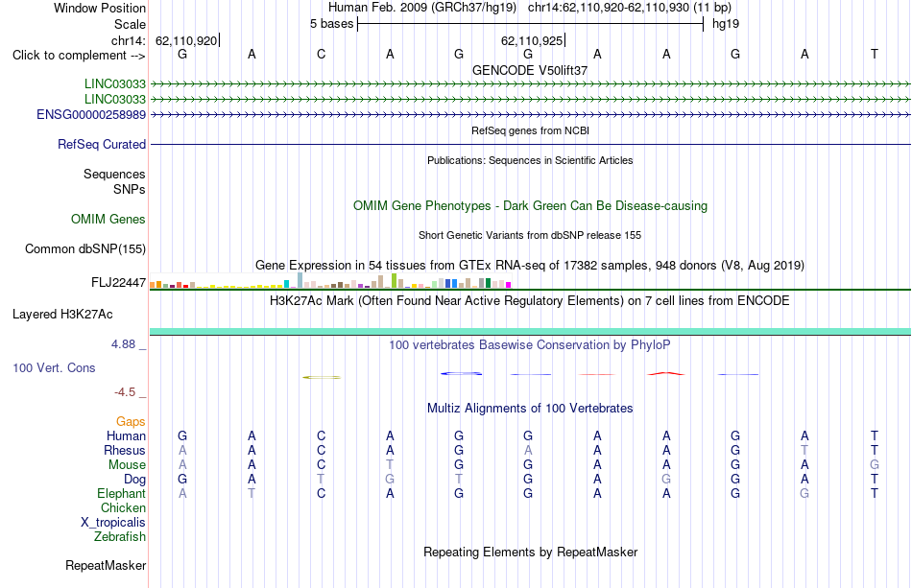Click the grayed T base in Mouse row

[x=390, y=465]
